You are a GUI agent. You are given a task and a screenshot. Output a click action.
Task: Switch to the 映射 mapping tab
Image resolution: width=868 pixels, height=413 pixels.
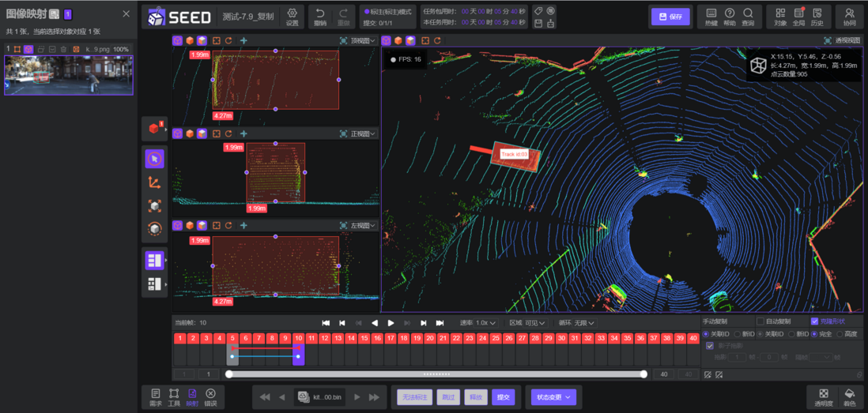point(192,397)
